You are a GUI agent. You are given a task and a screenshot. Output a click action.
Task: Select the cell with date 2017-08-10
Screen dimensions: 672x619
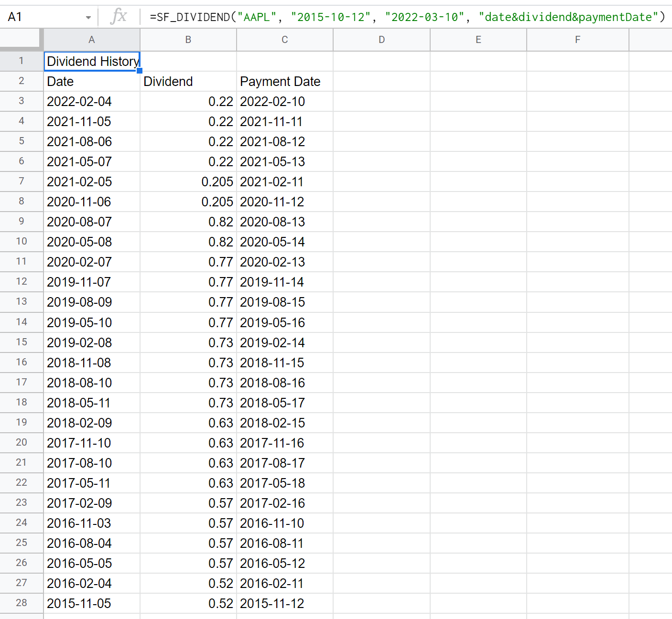(x=92, y=463)
